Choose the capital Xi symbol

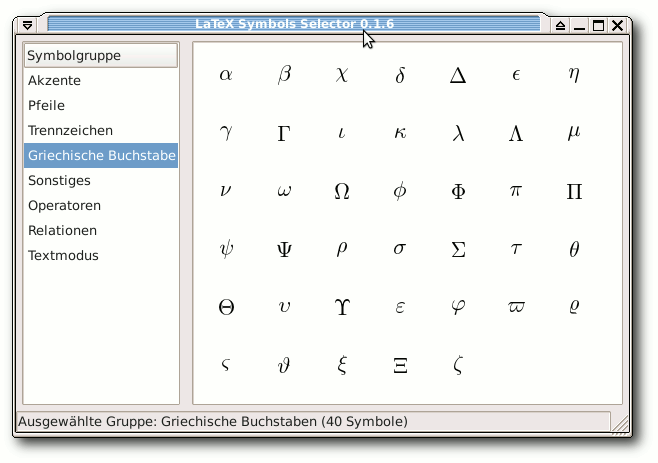click(400, 365)
